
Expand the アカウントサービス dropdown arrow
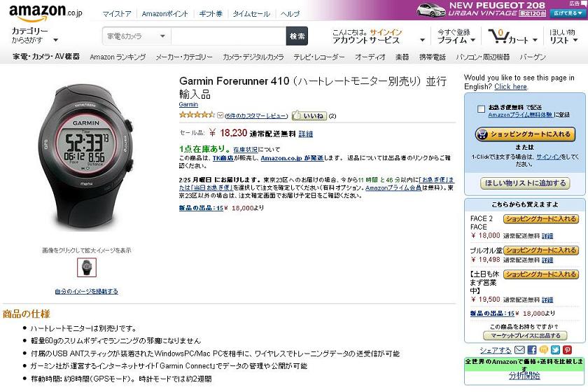click(423, 40)
